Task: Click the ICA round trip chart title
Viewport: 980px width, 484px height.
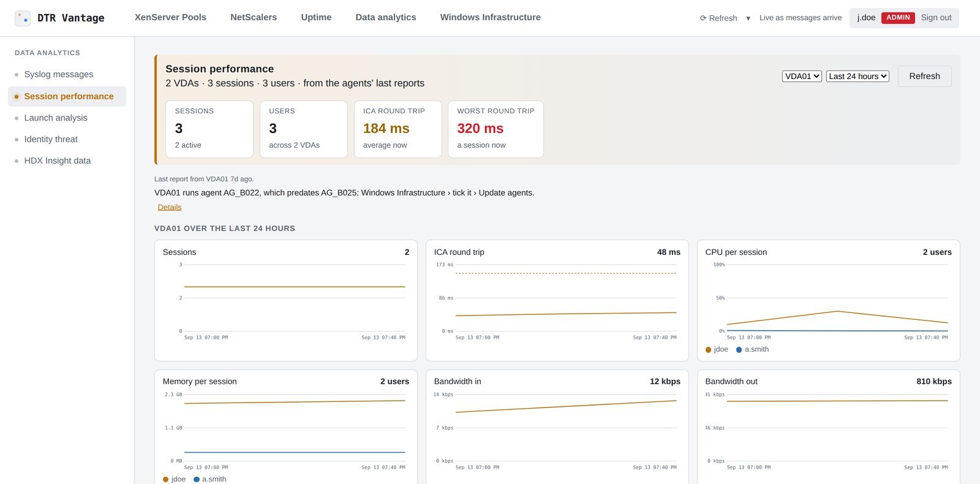Action: 459,252
